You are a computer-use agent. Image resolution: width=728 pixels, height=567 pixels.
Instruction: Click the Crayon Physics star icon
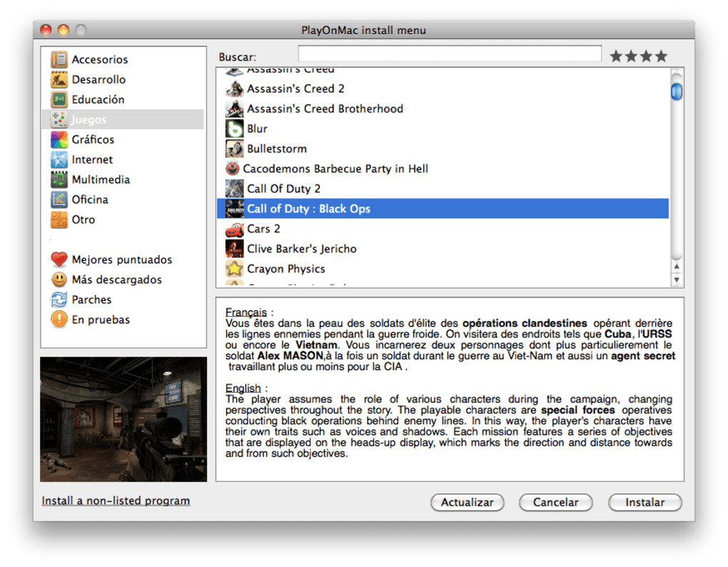coord(235,269)
